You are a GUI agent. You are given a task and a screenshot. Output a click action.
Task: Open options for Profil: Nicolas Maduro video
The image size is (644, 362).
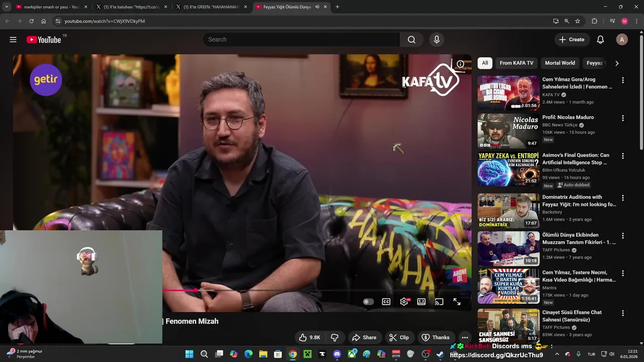(x=623, y=118)
